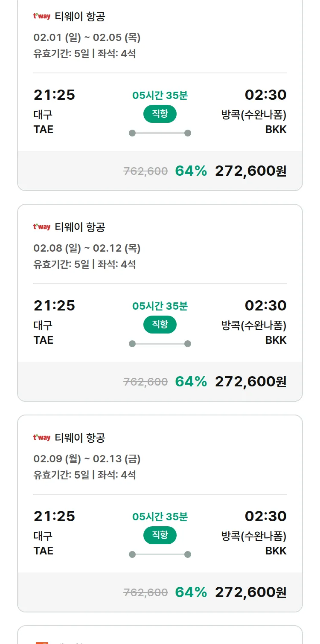This screenshot has height=644, width=320.
Task: Click date range 02.01 (일) ~ 02.05 (목)
Action: tap(87, 38)
